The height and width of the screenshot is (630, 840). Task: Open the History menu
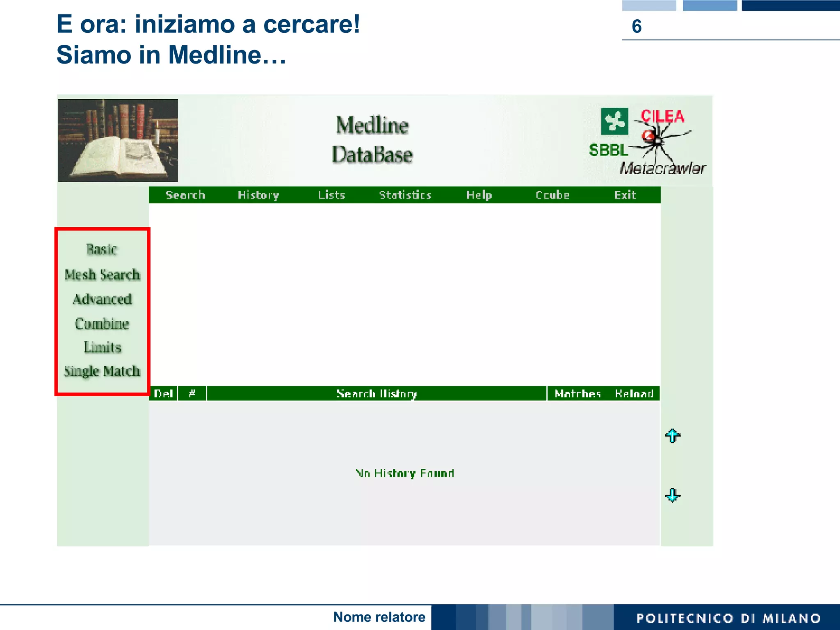pos(258,195)
